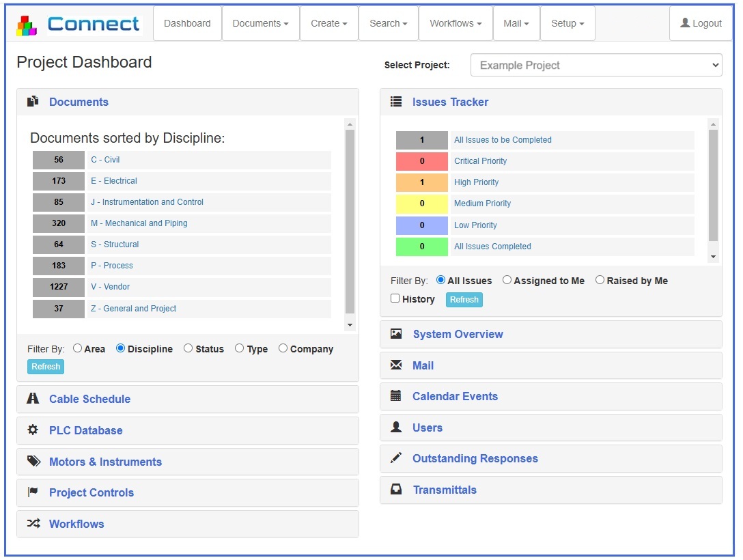Expand the Cable Schedule panel heading
The width and height of the screenshot is (743, 560).
point(188,399)
